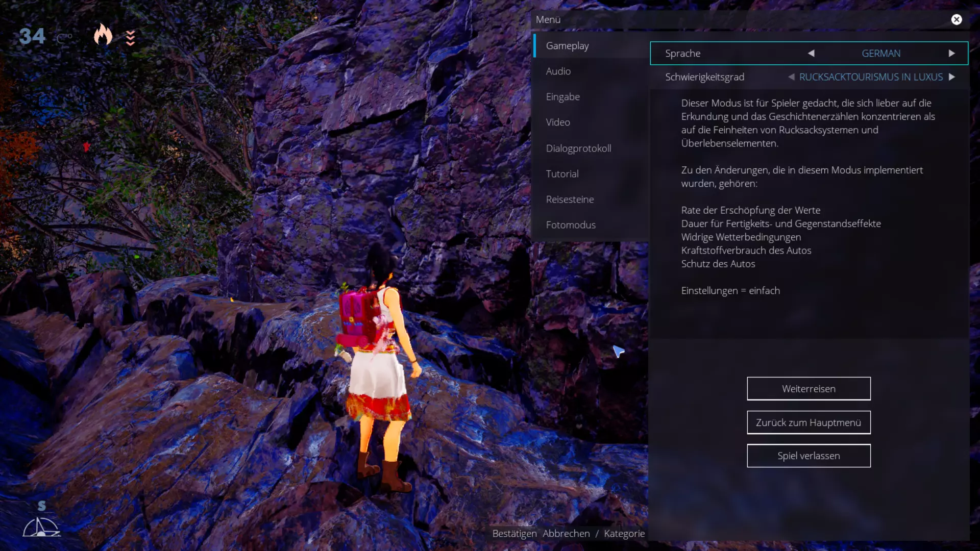Viewport: 980px width, 551px height.
Task: Switch Sprache to previous language with left arrow
Action: pos(811,53)
